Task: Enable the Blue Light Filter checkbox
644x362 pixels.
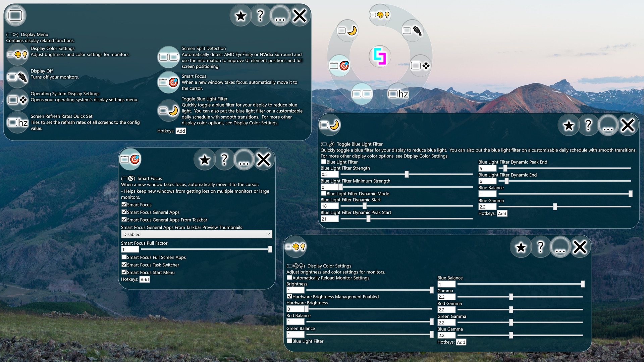Action: tap(324, 162)
